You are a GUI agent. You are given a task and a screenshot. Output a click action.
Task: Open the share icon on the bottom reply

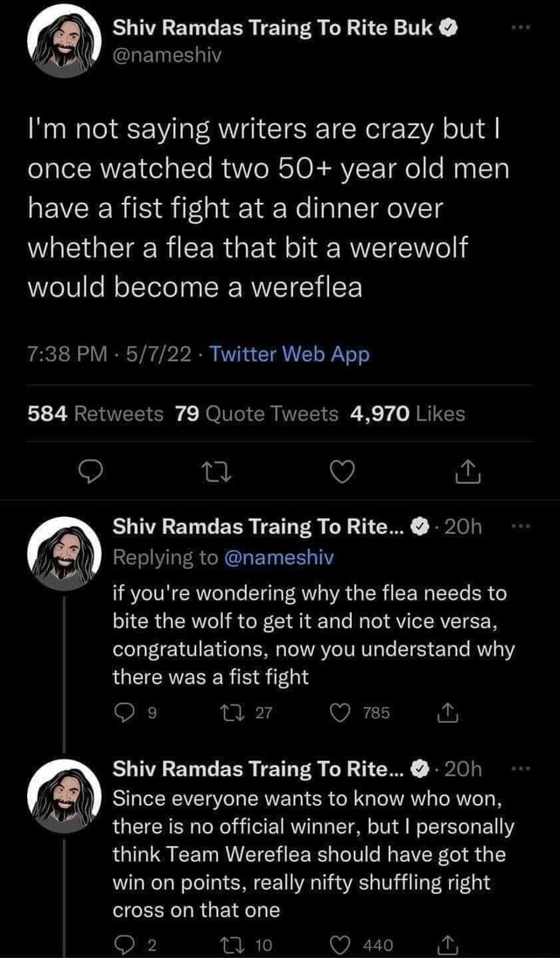[446, 943]
